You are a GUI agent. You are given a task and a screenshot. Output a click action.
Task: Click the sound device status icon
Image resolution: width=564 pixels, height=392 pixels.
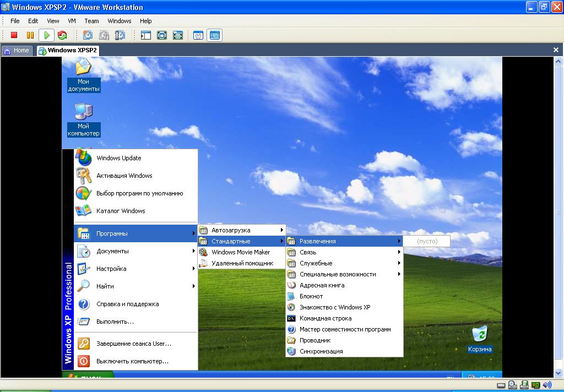tap(547, 385)
